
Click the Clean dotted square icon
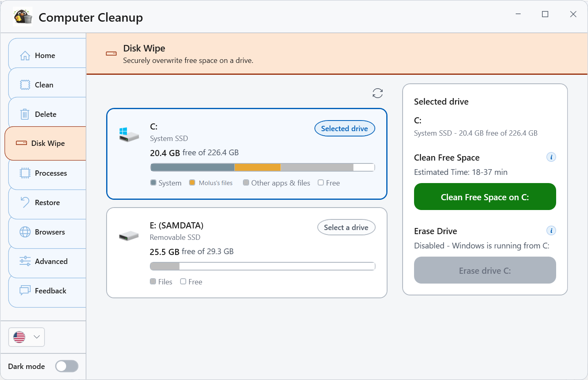point(25,85)
